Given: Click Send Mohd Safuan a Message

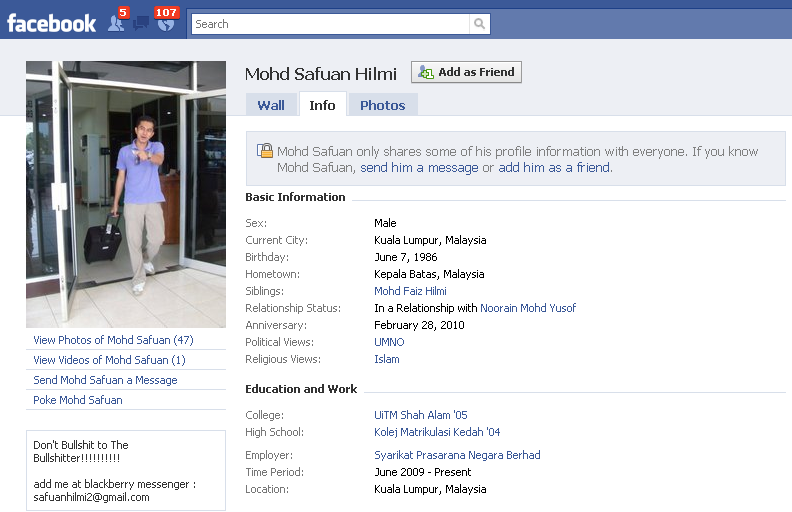Looking at the screenshot, I should 105,380.
